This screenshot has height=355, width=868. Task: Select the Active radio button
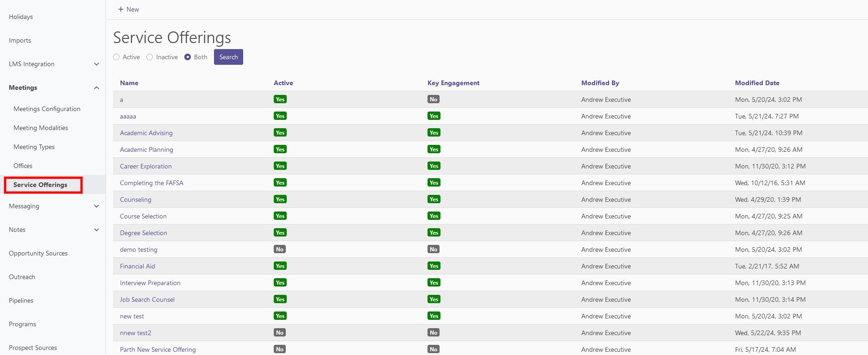[x=116, y=57]
